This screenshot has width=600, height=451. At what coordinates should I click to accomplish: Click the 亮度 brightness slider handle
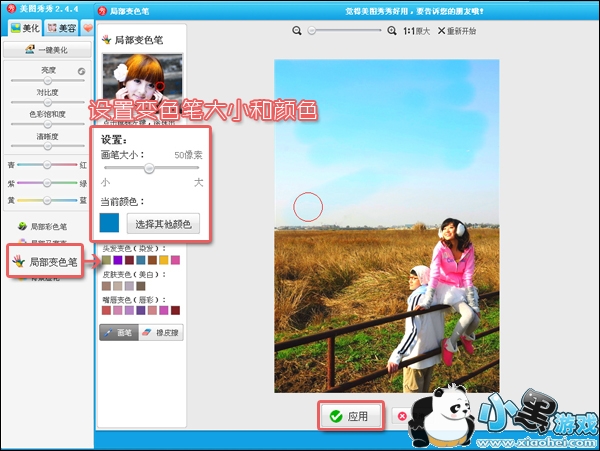coord(47,80)
